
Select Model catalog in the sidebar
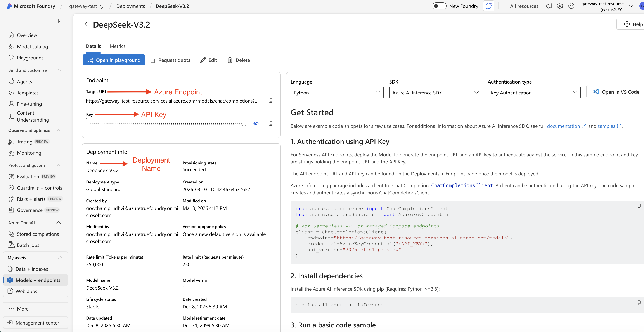33,46
